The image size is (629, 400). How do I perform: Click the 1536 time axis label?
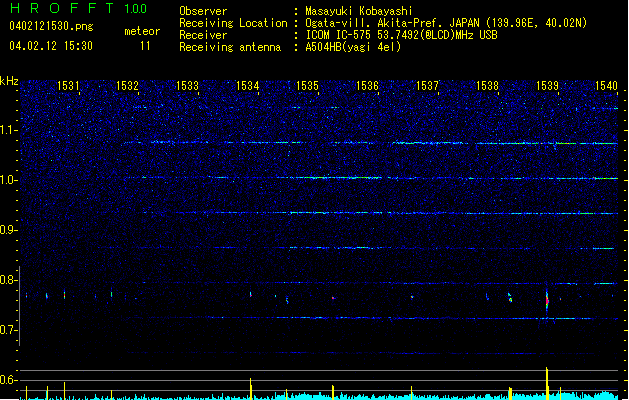tap(367, 86)
